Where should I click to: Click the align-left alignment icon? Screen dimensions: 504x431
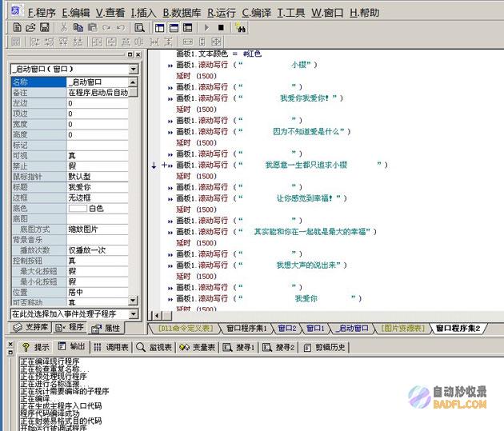34,42
